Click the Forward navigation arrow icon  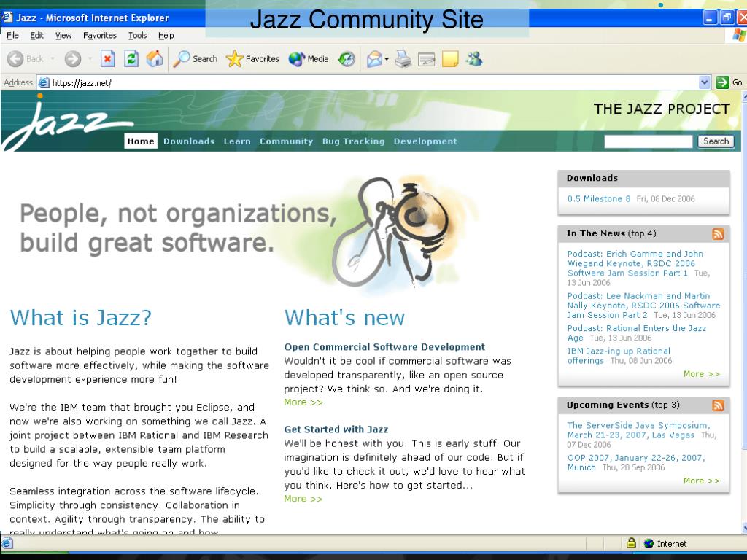point(72,59)
